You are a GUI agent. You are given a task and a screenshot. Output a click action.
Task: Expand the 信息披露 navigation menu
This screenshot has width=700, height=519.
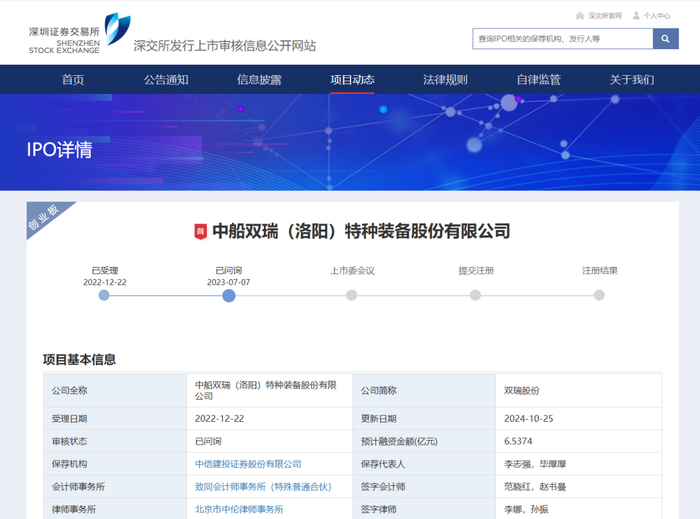pyautogui.click(x=259, y=80)
